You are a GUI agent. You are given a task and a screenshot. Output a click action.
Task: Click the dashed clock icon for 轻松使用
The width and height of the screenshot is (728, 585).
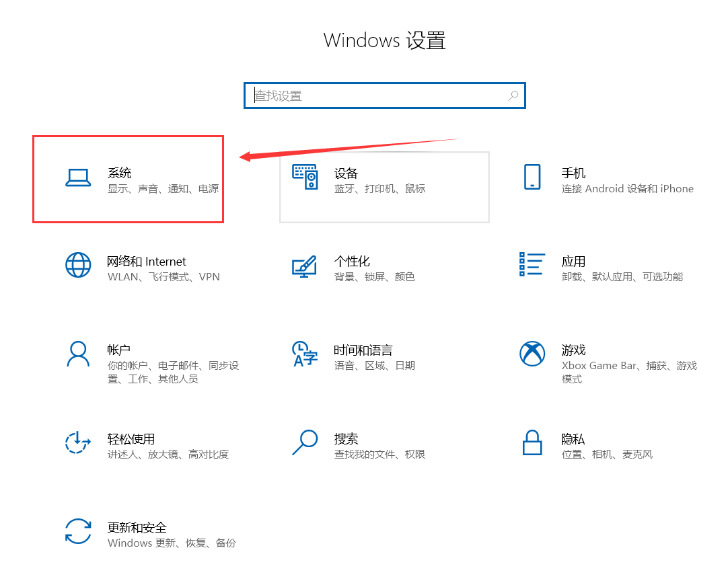[77, 442]
